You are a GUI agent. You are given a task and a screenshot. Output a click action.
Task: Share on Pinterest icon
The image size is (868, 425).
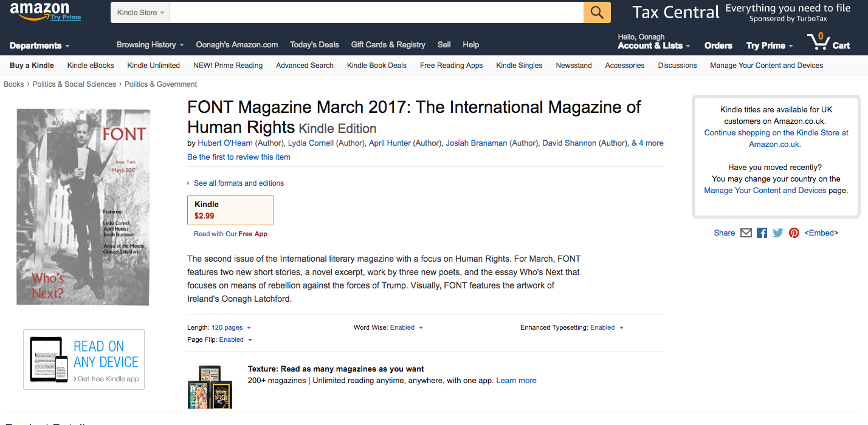794,233
